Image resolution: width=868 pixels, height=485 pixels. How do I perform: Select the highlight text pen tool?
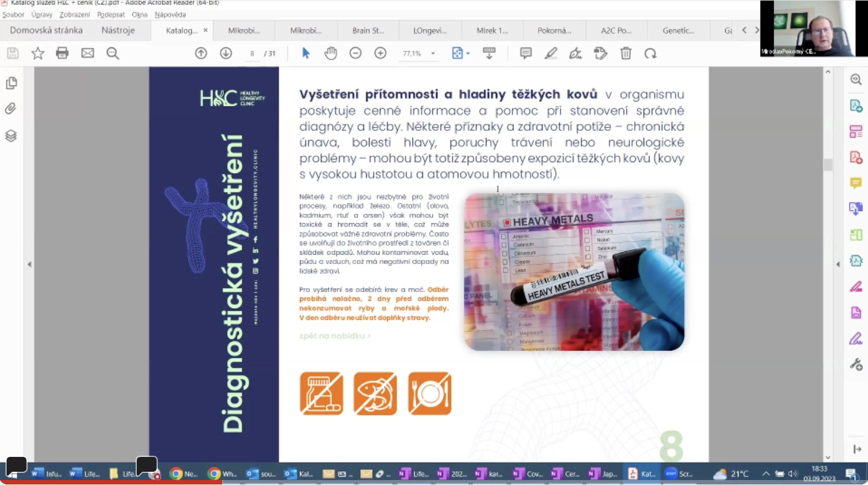[550, 53]
